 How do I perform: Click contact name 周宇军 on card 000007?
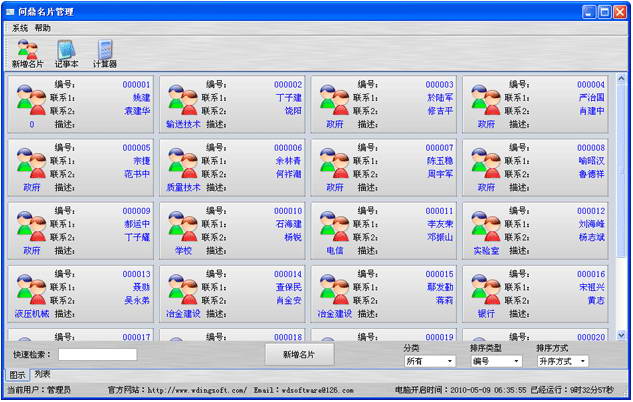(x=440, y=174)
